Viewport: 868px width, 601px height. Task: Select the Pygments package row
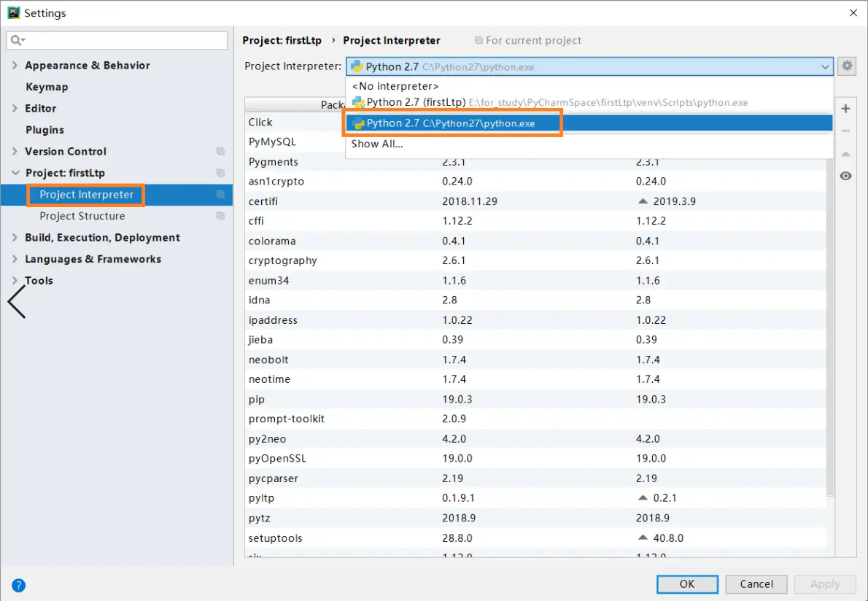[536, 162]
